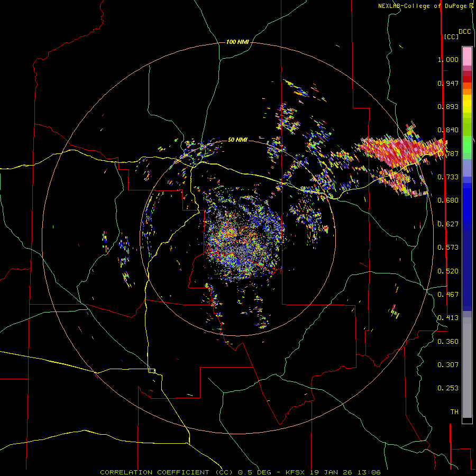
Task: Click the 0.840 legend value
Action: (448, 130)
